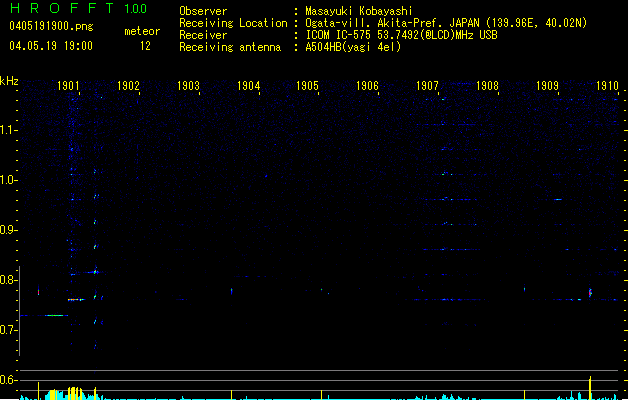The image size is (629, 400).
Task: Click the ICOM IC-575 receiver text
Action: tap(401, 35)
